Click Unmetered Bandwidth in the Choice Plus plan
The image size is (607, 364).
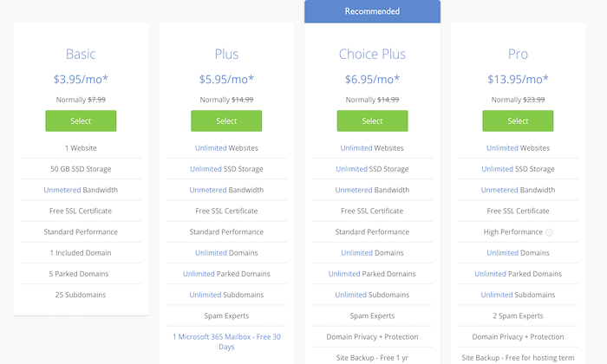[372, 190]
